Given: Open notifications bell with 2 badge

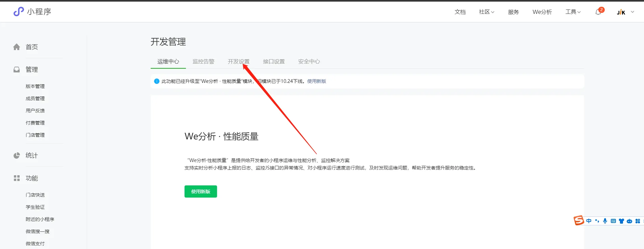Looking at the screenshot, I should point(599,12).
